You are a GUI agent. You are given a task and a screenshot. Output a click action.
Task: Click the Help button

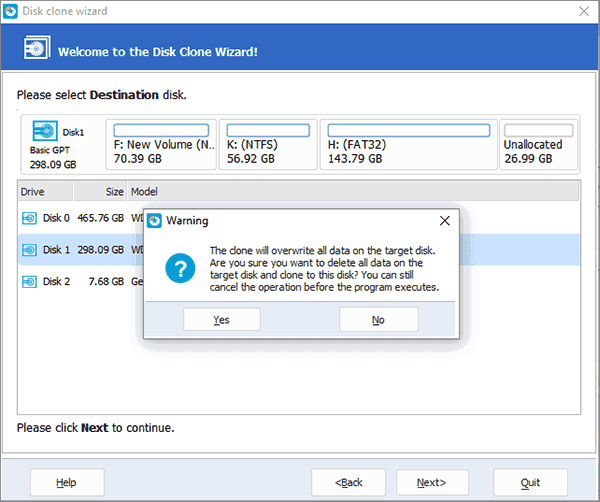point(67,482)
